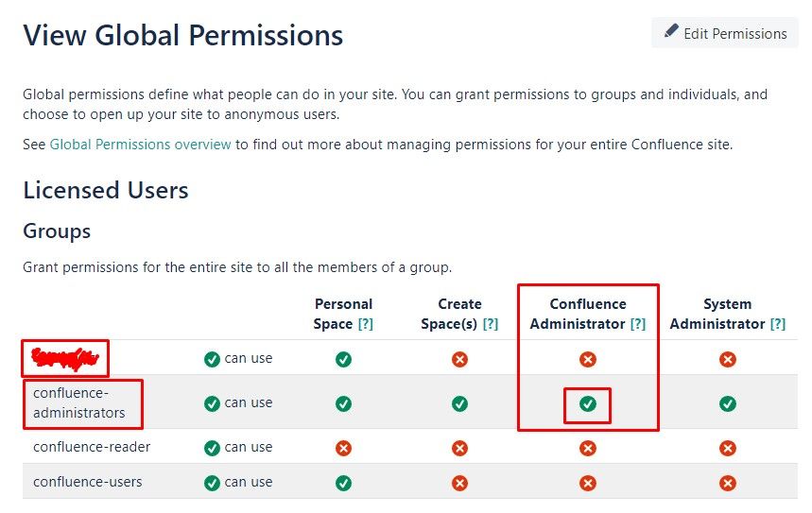Click the Edit Permissions pencil button
The width and height of the screenshot is (812, 513).
(x=724, y=33)
